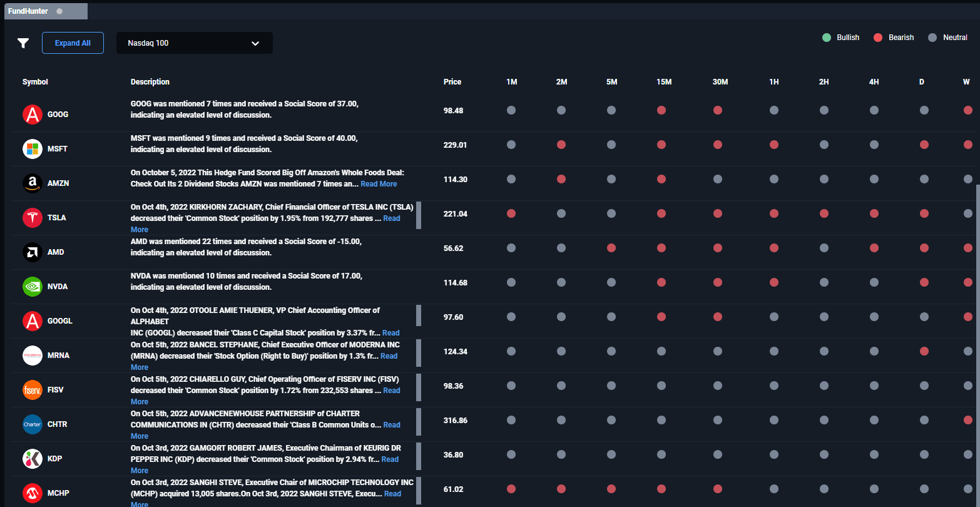The width and height of the screenshot is (980, 507).
Task: Click the gray Neutral legend dot
Action: click(932, 38)
